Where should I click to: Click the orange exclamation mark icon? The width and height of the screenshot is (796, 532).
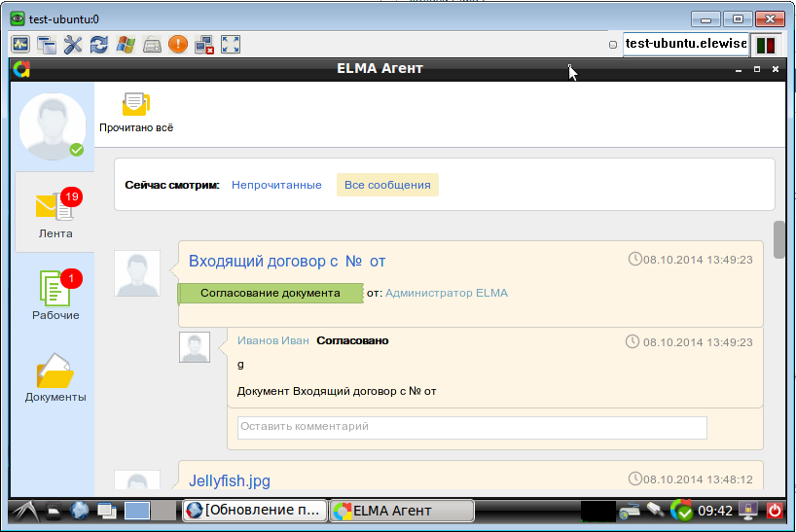point(178,45)
